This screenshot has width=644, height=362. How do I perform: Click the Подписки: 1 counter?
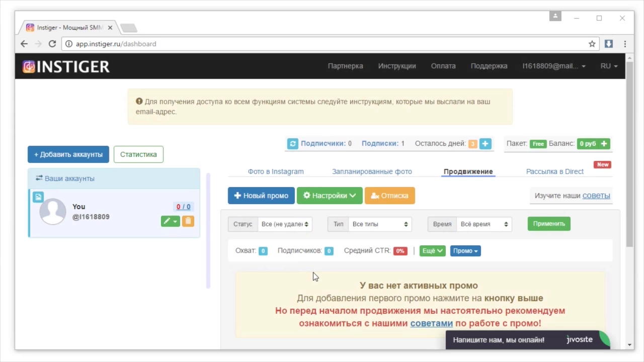pos(383,144)
